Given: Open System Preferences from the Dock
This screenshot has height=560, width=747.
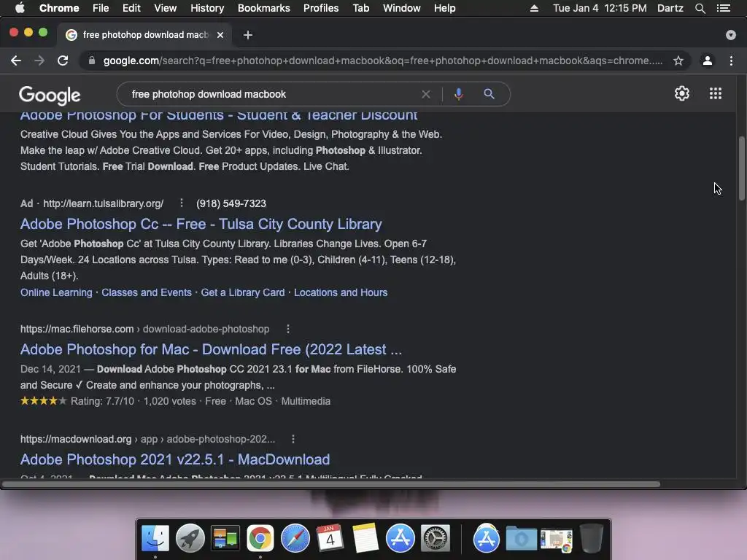Looking at the screenshot, I should [x=435, y=538].
